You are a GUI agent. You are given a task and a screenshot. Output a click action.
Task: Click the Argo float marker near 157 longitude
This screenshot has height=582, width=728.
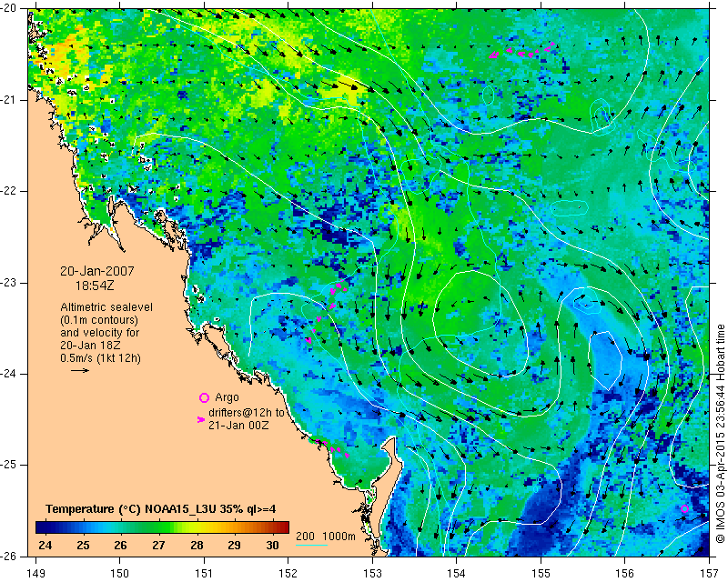pos(684,509)
